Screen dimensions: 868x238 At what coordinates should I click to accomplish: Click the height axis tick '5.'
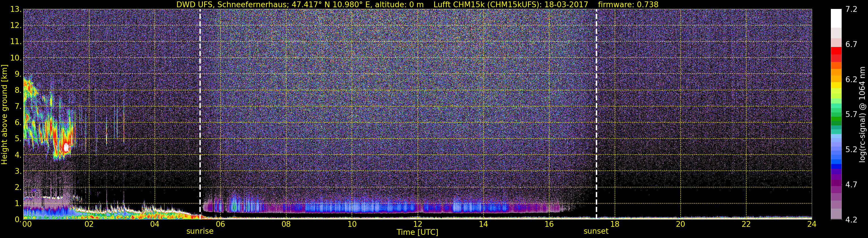[18, 139]
